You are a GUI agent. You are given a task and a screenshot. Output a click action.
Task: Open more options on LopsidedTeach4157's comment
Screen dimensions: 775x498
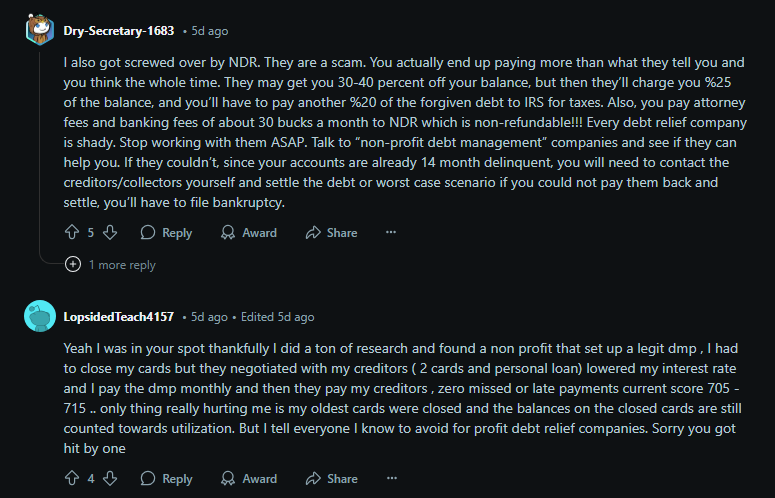(x=391, y=479)
